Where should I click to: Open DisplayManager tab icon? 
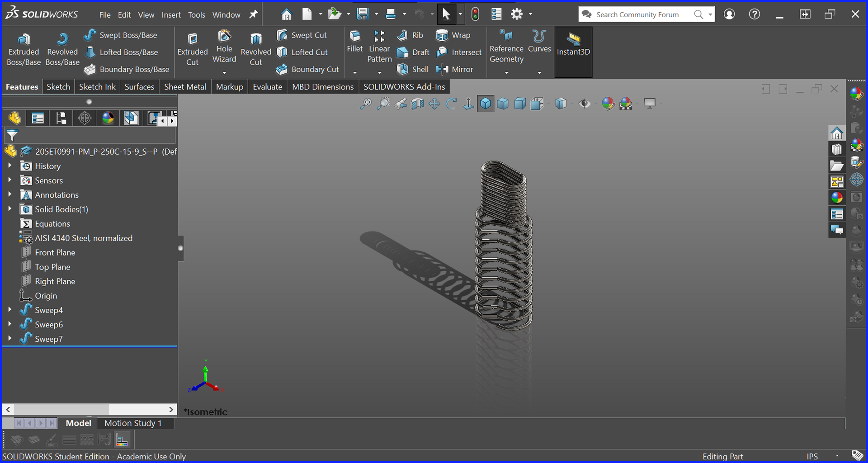pyautogui.click(x=108, y=118)
